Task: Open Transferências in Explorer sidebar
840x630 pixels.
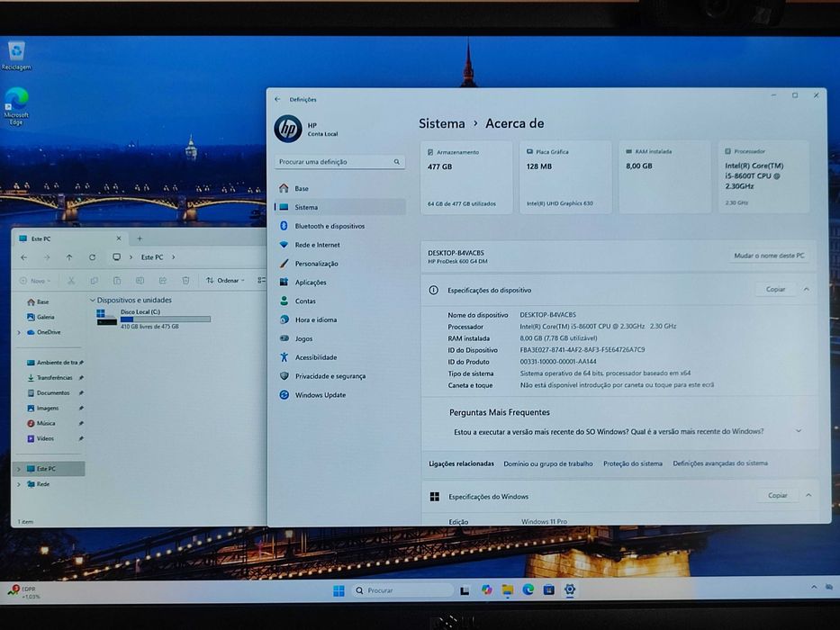Action: 54,378
